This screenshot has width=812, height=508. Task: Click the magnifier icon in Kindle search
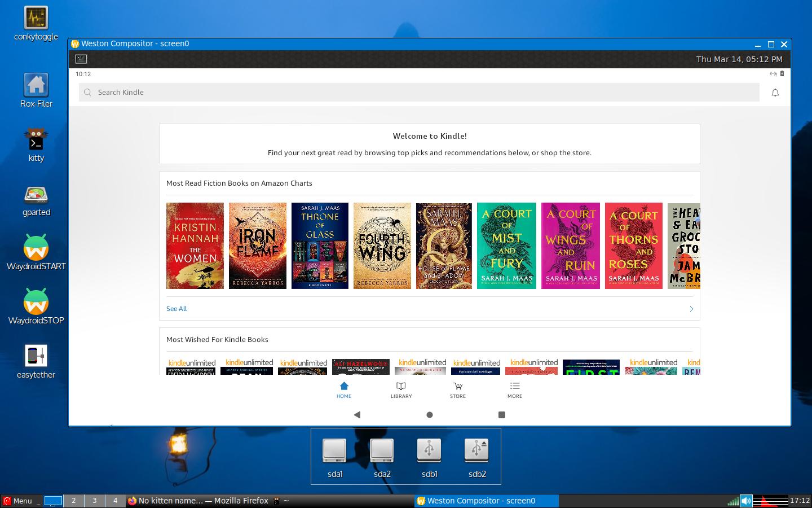tap(87, 93)
